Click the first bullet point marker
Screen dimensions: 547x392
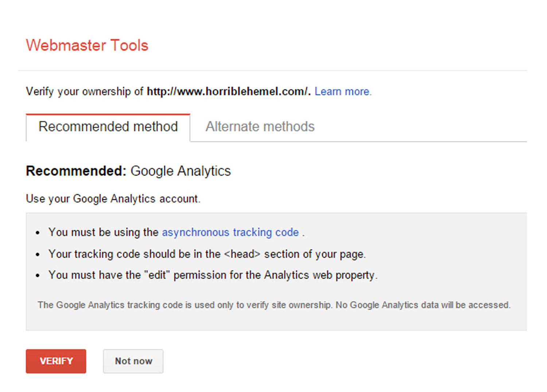pyautogui.click(x=38, y=233)
